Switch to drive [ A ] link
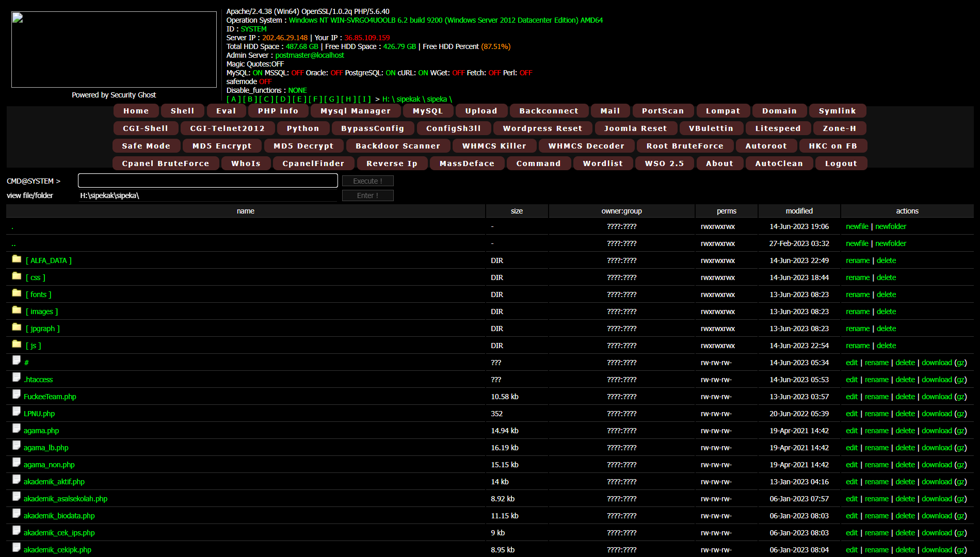 click(x=234, y=99)
